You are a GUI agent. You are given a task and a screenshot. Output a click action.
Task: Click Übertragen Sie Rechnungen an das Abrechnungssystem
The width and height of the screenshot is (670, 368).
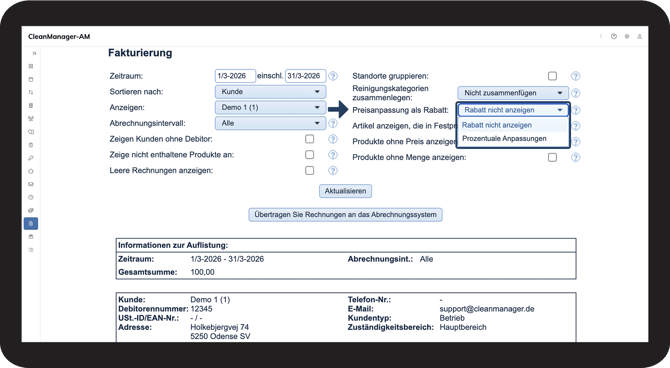[x=345, y=215]
